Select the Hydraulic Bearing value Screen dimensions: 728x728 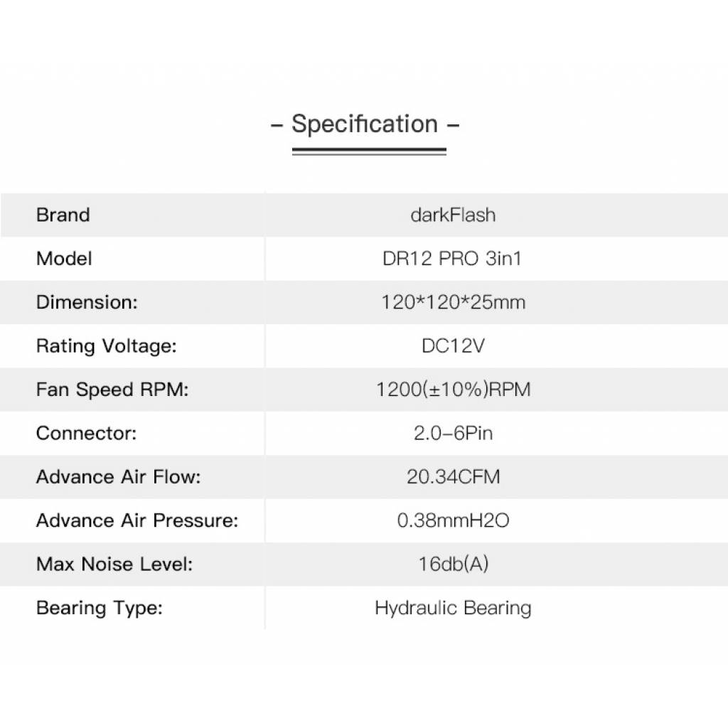(x=453, y=609)
